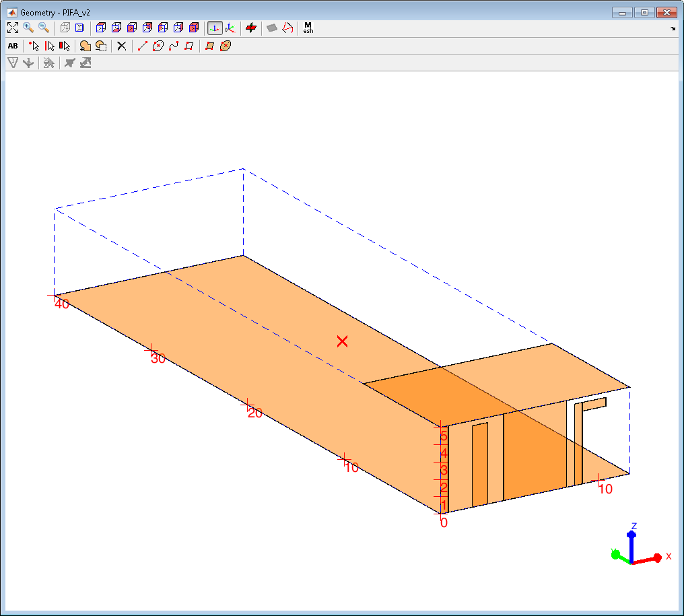Viewport: 684px width, 616px height.
Task: Click the AB text label tool
Action: point(12,46)
